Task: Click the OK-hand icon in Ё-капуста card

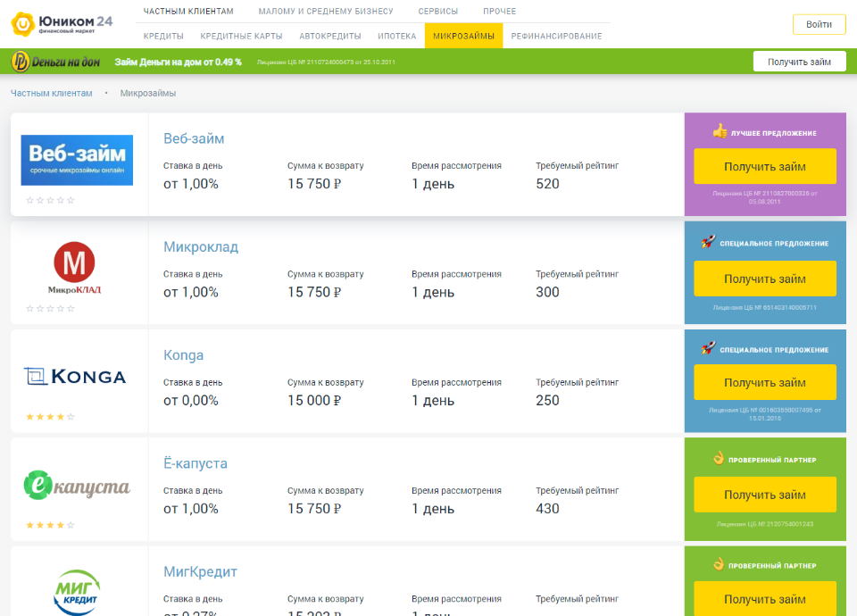Action: click(719, 458)
